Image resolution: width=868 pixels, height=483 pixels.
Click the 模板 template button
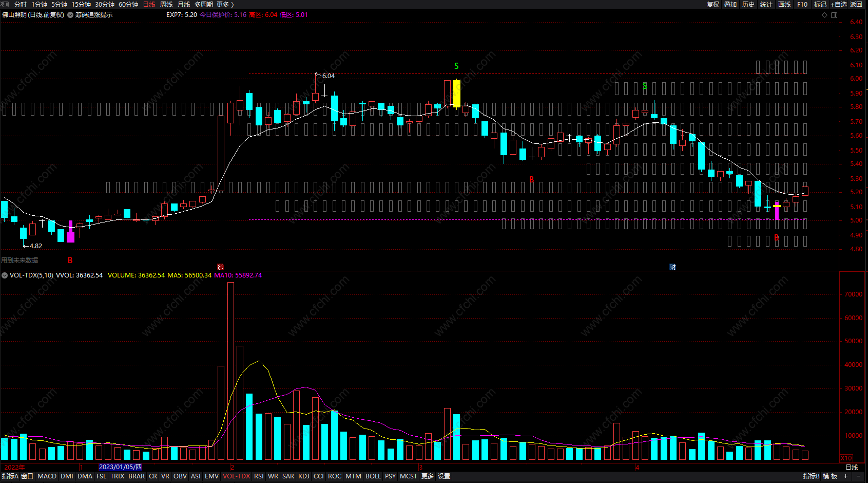point(831,476)
